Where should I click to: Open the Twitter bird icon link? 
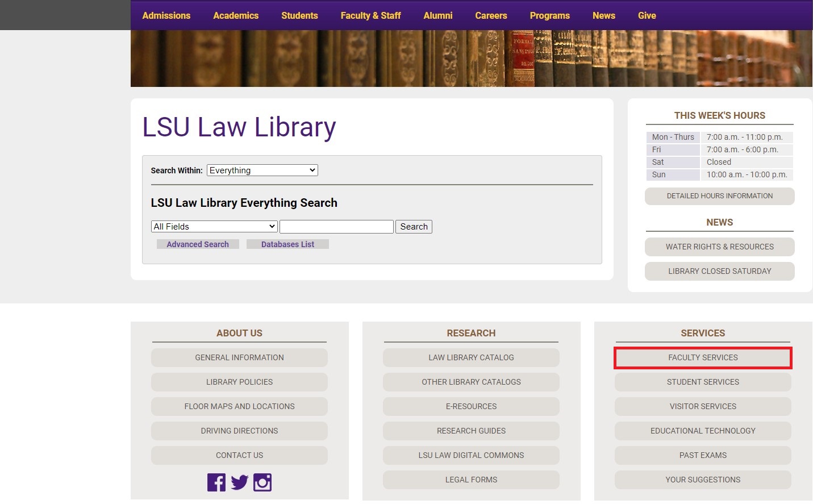tap(239, 482)
